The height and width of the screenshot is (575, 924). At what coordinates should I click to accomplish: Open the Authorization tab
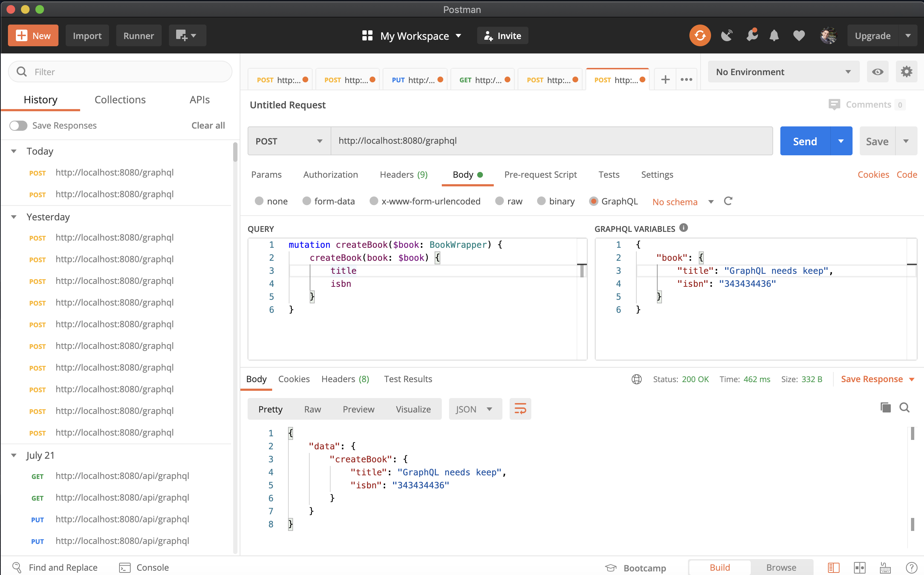coord(331,174)
